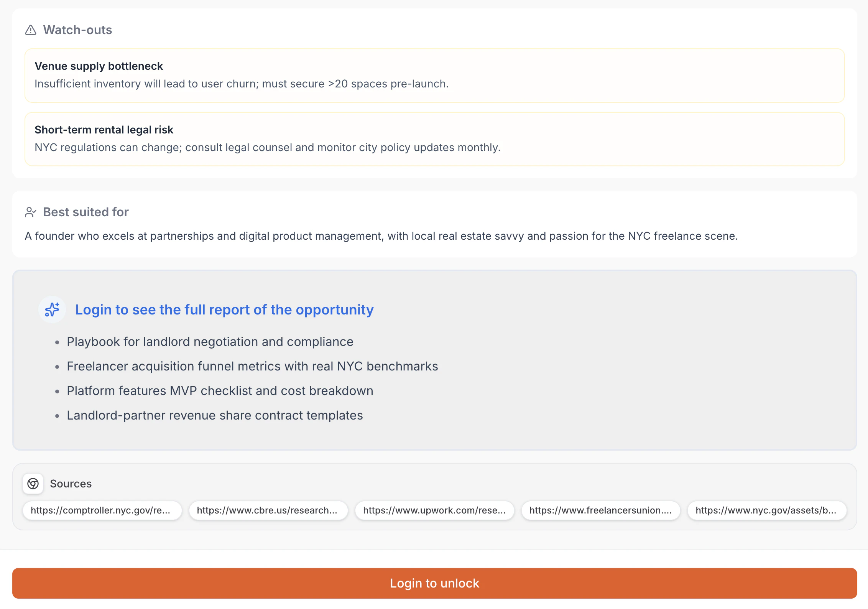Click Freelancer acquisition funnel metrics bullet
The width and height of the screenshot is (868, 609).
pyautogui.click(x=252, y=366)
